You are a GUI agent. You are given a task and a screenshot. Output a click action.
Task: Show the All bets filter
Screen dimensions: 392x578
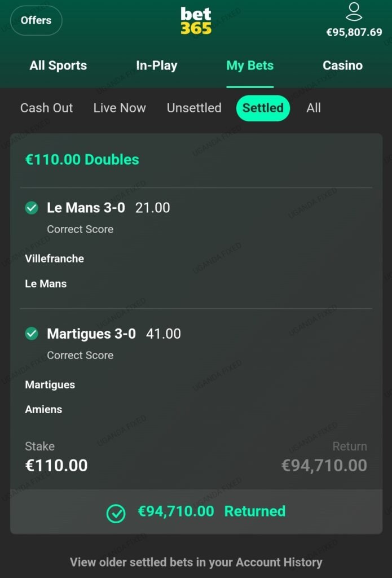click(314, 108)
